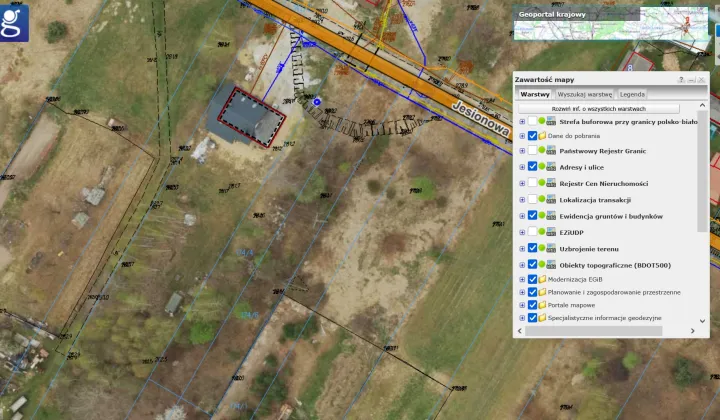Enable Rejestr Cen Nieruchomości layer

(x=532, y=183)
